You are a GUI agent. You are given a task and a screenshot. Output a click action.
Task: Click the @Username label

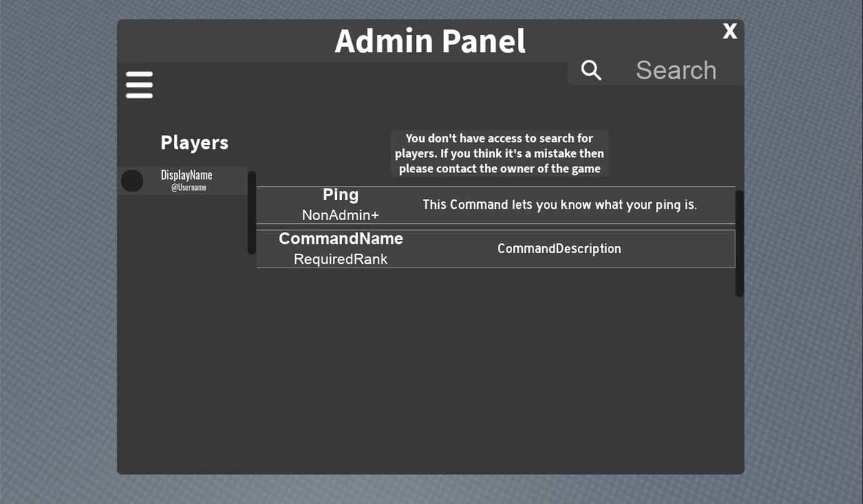click(x=188, y=187)
